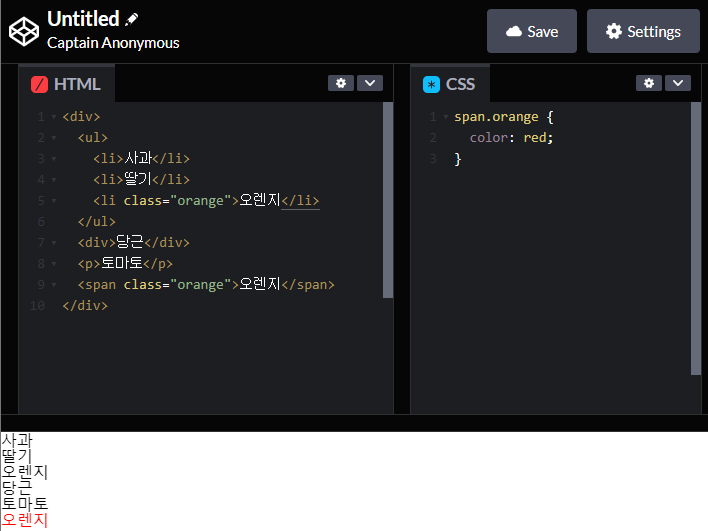Collapse fold arrow on HTML line 9
This screenshot has width=708, height=531.
point(54,285)
